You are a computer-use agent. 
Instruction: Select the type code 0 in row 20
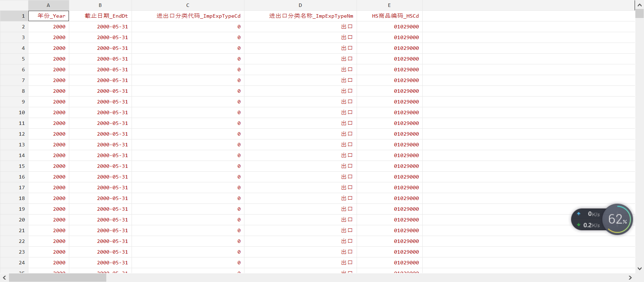[188, 220]
